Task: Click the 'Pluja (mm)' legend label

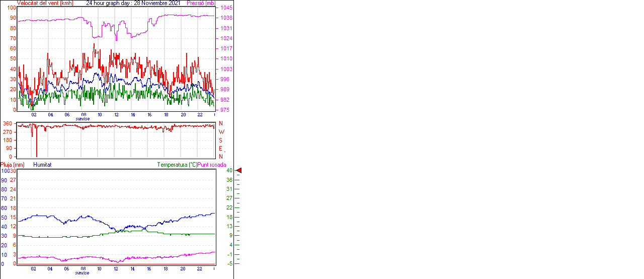Action: tap(12, 165)
